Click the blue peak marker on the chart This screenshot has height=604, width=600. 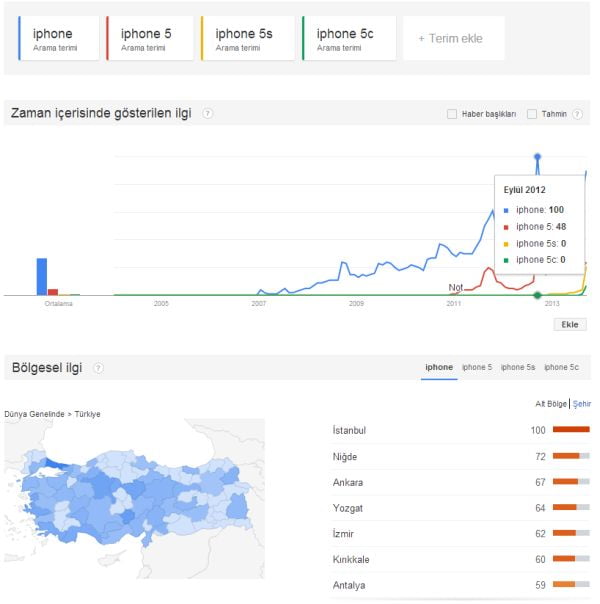click(x=537, y=157)
